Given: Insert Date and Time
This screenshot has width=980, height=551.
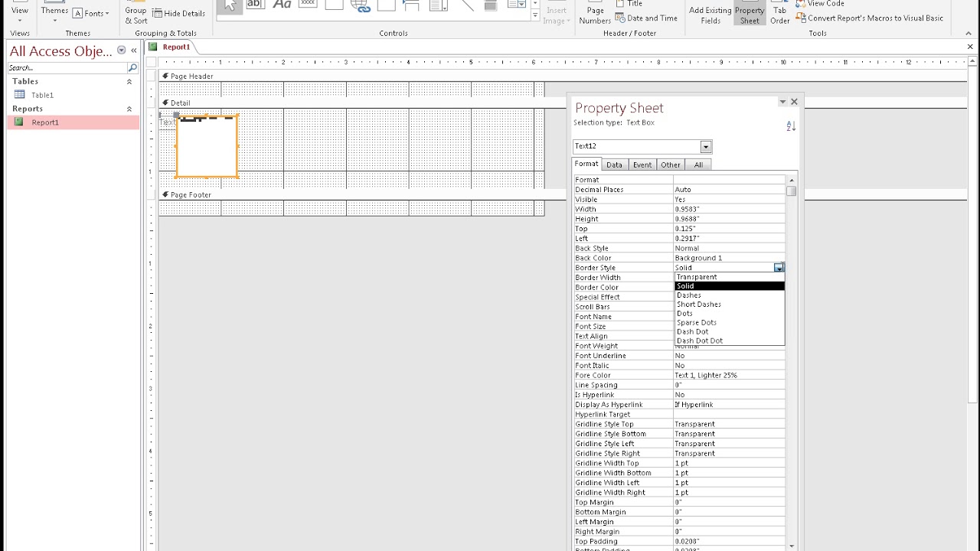Looking at the screenshot, I should 647,18.
